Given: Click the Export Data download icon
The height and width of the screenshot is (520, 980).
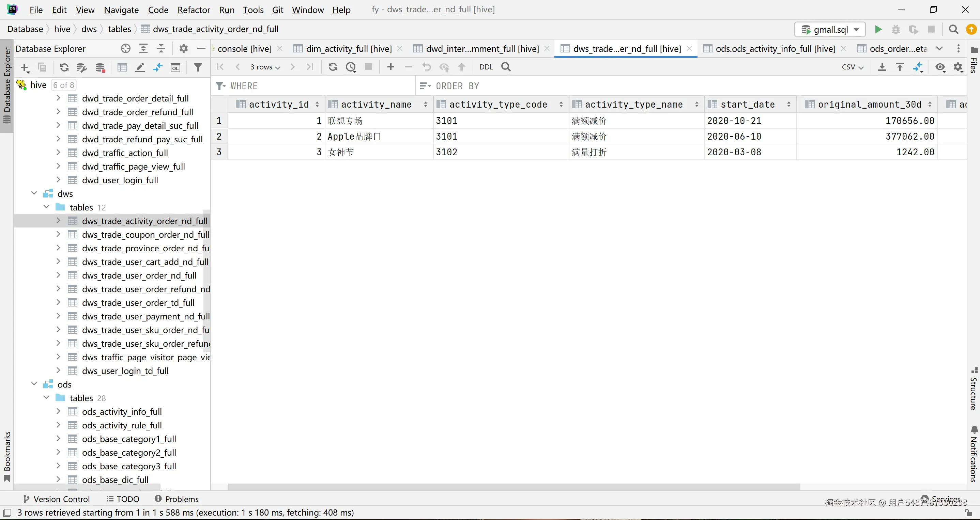Looking at the screenshot, I should point(882,67).
